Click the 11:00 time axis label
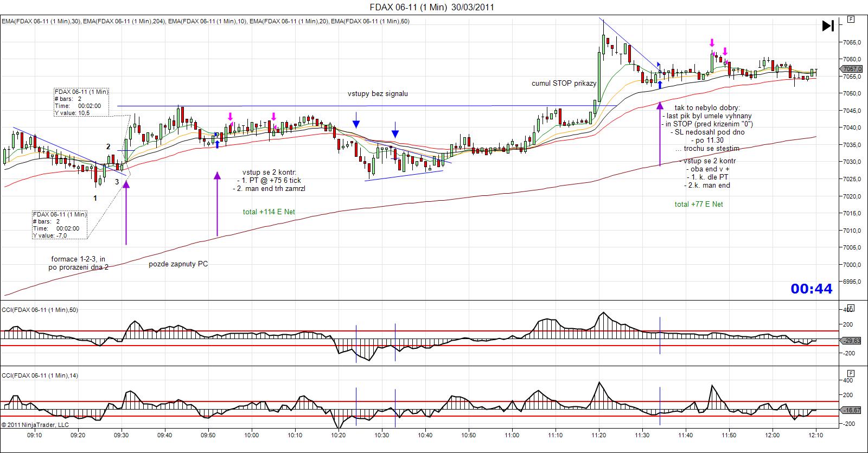This screenshot has width=868, height=453. coord(512,435)
